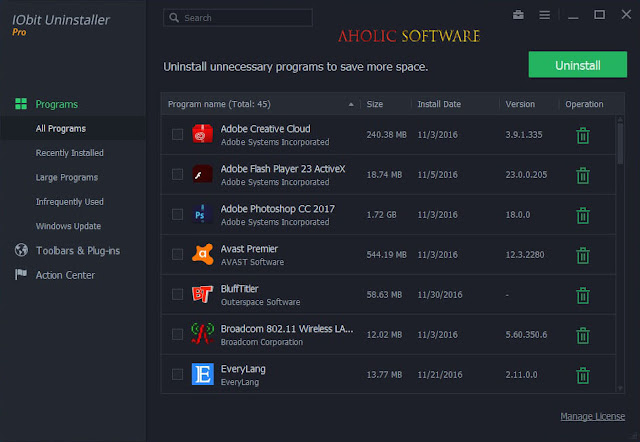Click the EveryLang program name
Image resolution: width=640 pixels, height=442 pixels.
click(243, 369)
